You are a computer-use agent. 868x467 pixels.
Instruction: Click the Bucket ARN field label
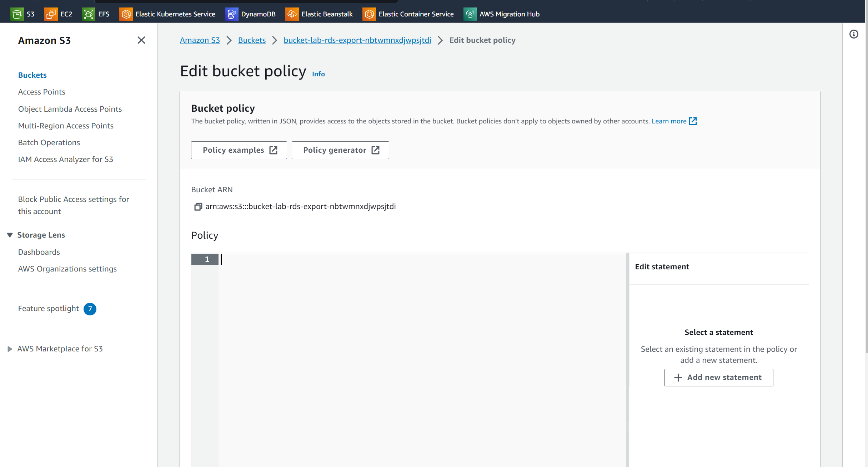[212, 190]
